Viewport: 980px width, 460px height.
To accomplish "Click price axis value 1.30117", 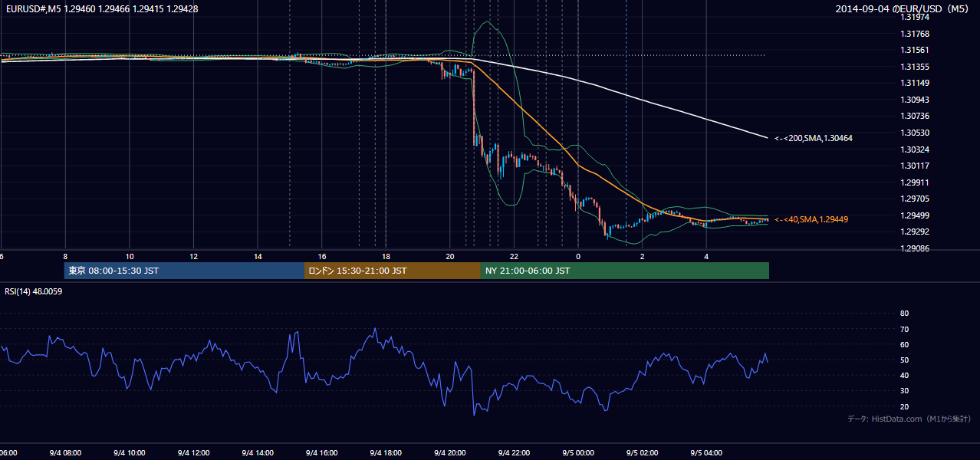I will (915, 166).
